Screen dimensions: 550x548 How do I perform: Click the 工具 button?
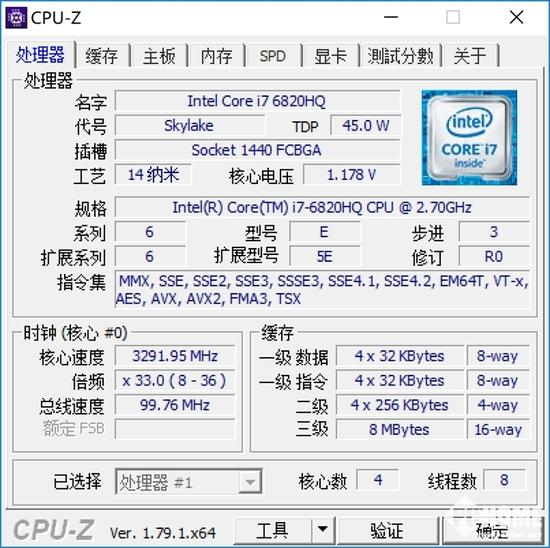coord(273,530)
